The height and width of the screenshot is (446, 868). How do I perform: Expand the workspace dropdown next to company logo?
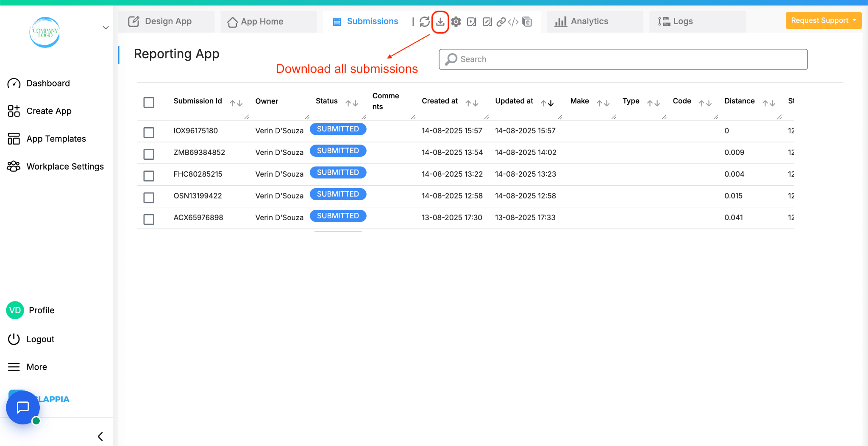click(x=106, y=28)
